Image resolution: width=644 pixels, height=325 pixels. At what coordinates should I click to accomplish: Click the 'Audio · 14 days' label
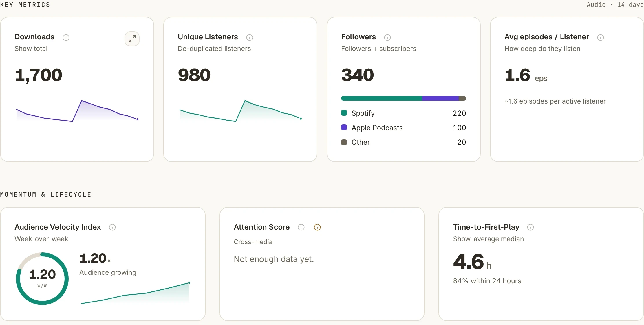615,5
